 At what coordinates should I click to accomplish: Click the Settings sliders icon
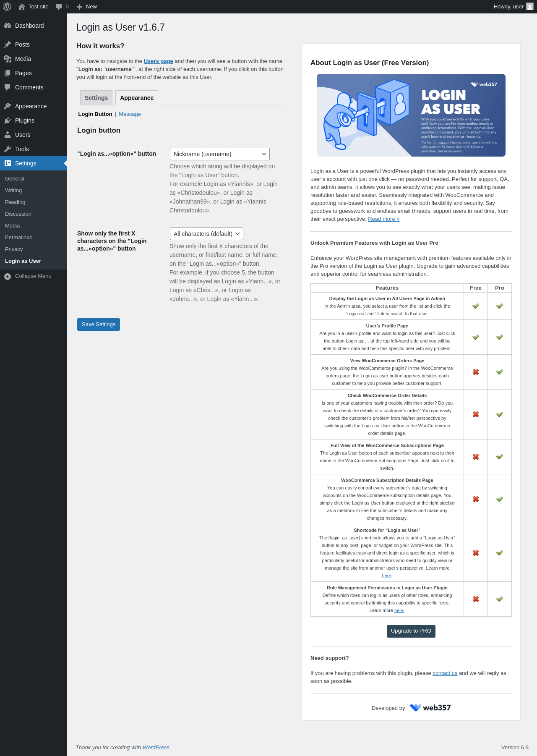[x=8, y=163]
